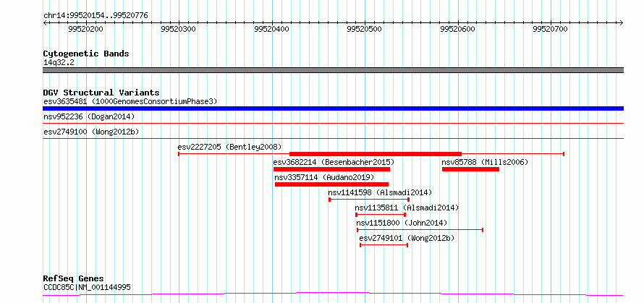This screenshot has height=303, width=644.
Task: Click the thin red esv2749101 variant line
Action: click(384, 245)
